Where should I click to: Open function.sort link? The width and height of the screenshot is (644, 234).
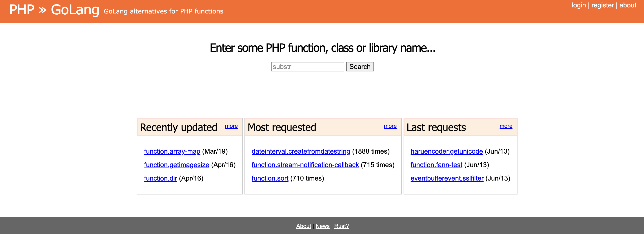(x=270, y=178)
